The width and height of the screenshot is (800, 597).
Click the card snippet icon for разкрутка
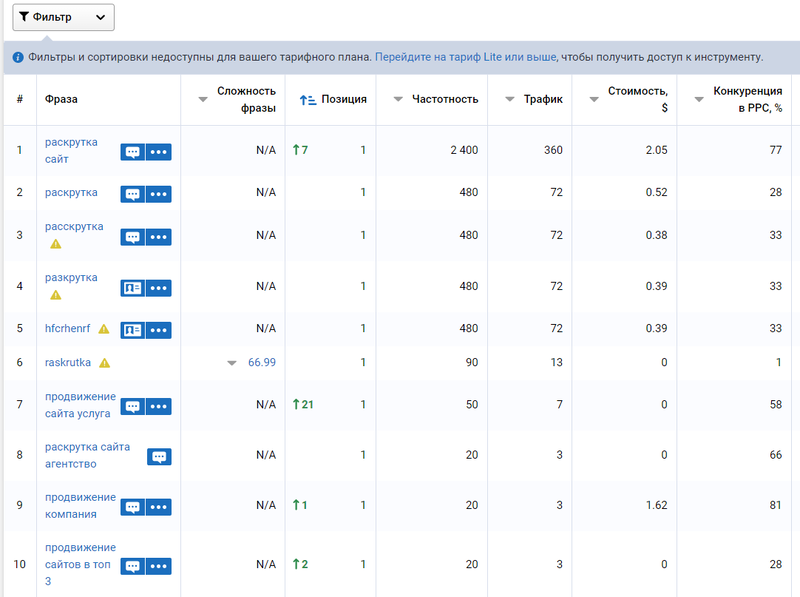coord(133,288)
